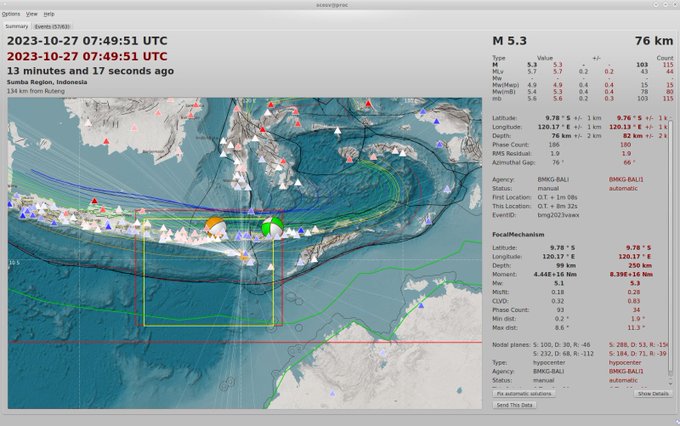Click the mb magnitude row label

[497, 98]
